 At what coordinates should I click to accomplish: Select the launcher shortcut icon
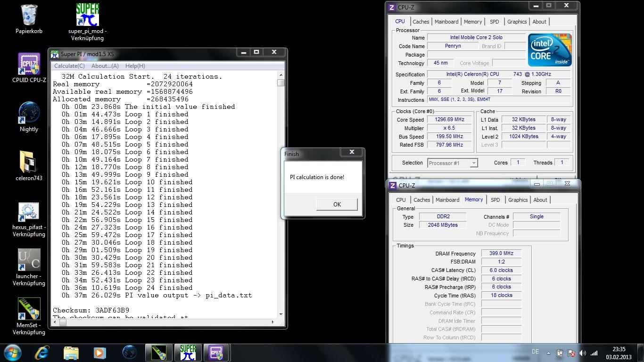[29, 260]
